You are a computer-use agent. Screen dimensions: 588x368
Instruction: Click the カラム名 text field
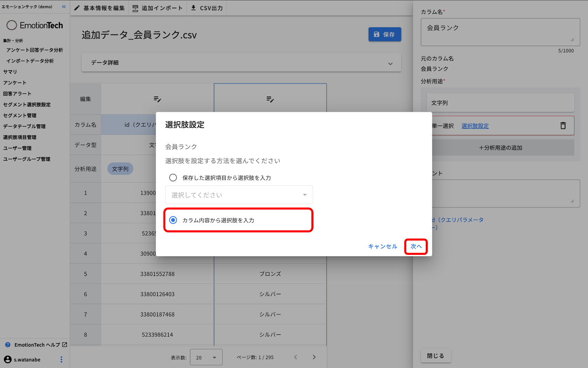click(500, 32)
